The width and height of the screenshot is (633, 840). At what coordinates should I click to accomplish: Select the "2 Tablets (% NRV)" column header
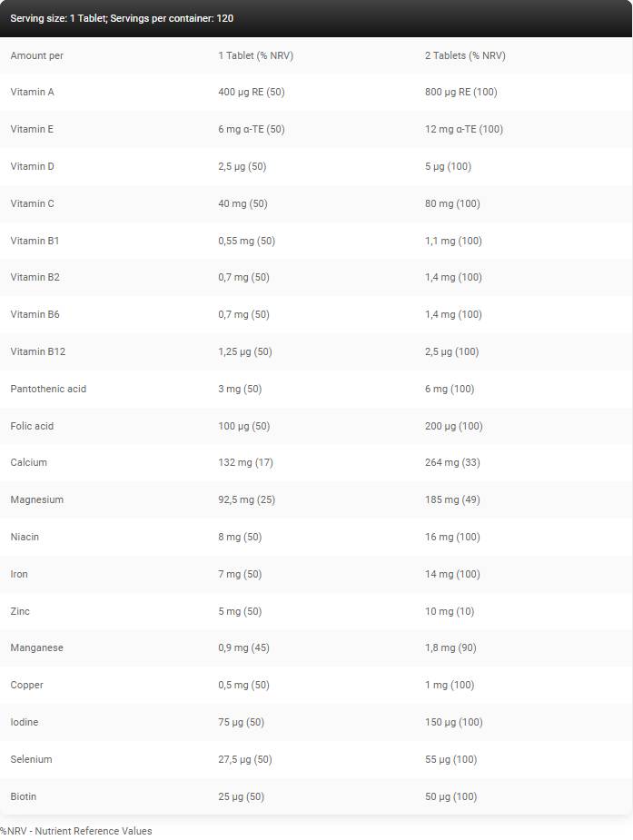point(465,55)
